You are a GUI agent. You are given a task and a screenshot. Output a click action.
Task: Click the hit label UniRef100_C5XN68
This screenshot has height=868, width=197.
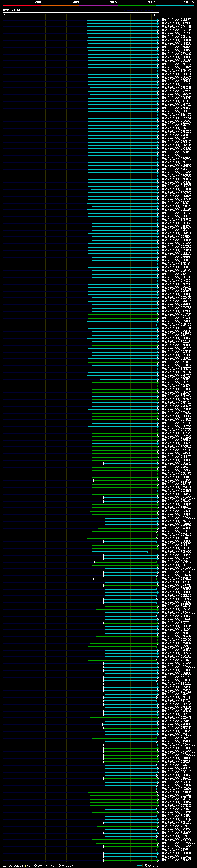177,491
